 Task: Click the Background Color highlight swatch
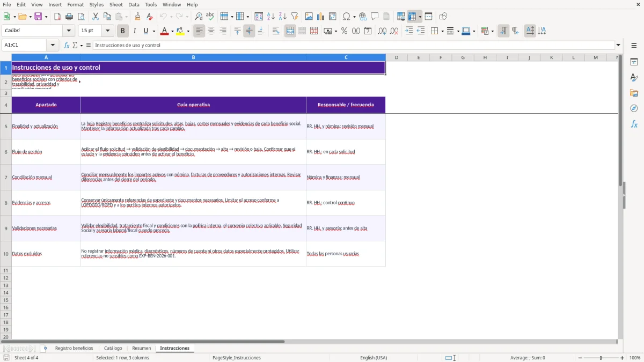[180, 31]
